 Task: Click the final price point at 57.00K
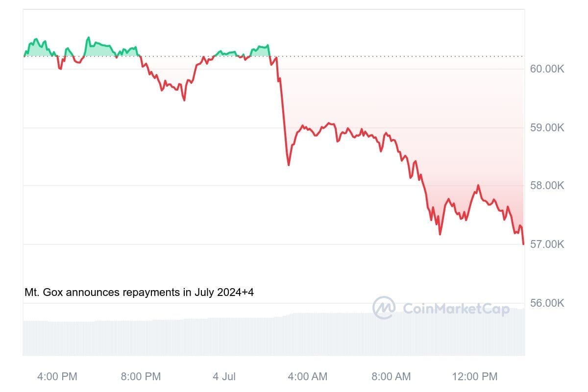tap(523, 244)
